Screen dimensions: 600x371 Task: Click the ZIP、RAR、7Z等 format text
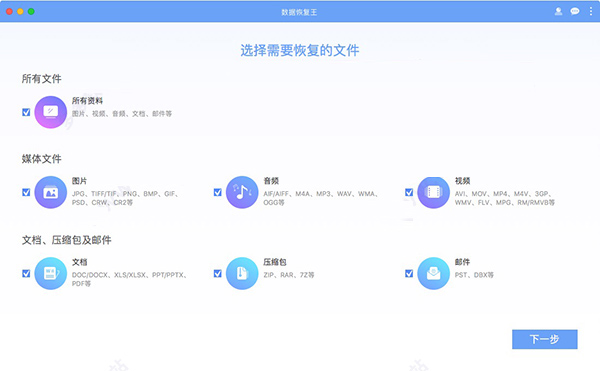click(289, 275)
